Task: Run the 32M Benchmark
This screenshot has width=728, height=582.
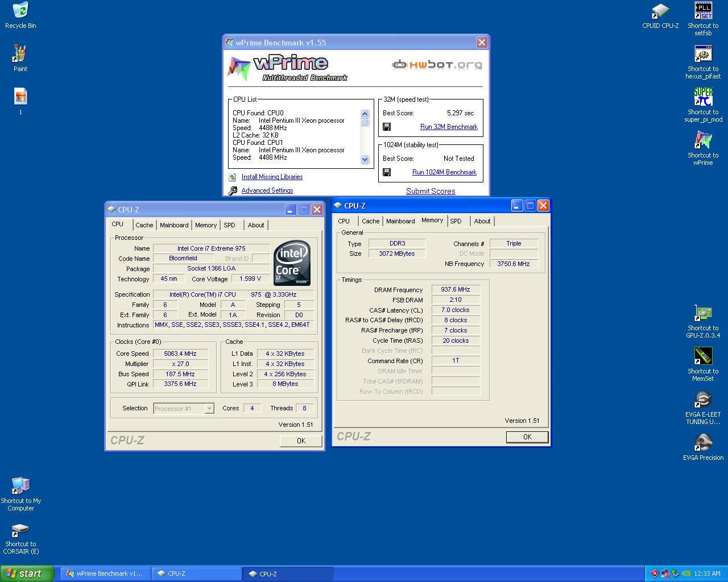Action: coord(449,127)
